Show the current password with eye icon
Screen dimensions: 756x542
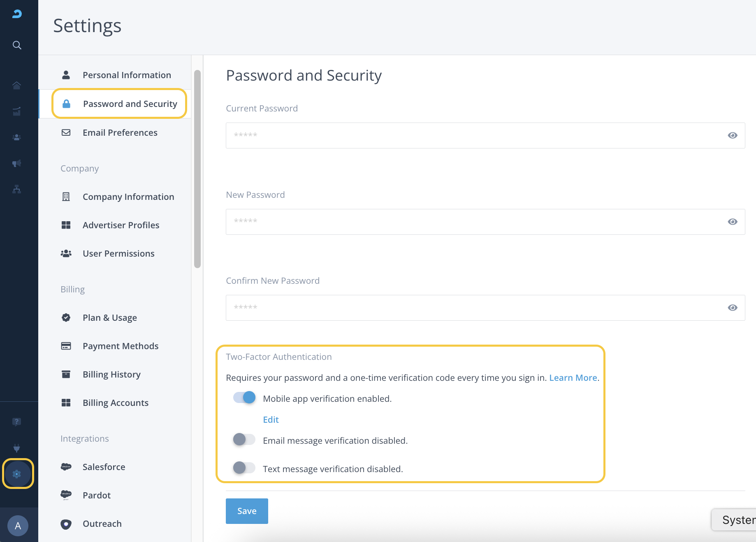[732, 135]
